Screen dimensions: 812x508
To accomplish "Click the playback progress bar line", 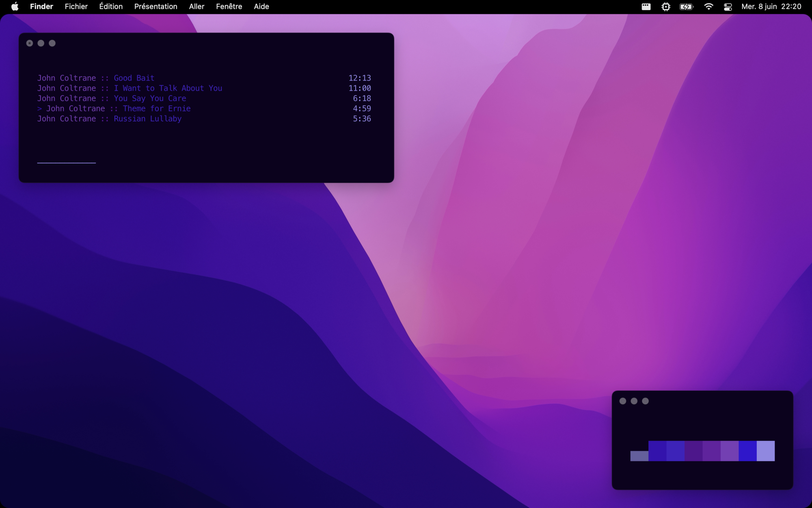I will [67, 163].
